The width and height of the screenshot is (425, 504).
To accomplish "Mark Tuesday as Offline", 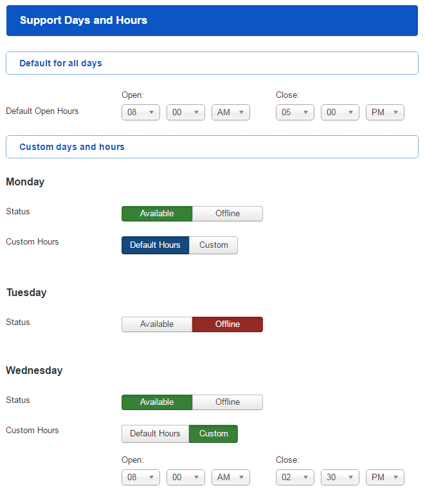I will pyautogui.click(x=228, y=324).
